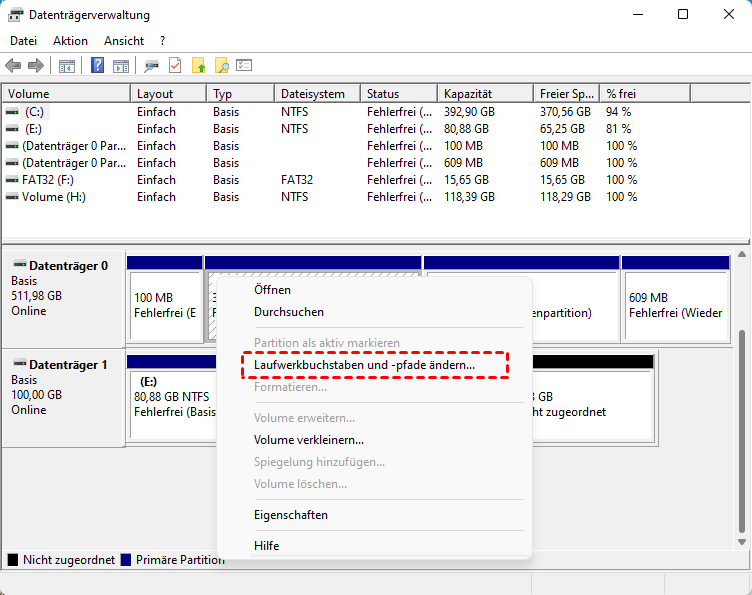
Task: Sort by the Kapazität column header
Action: click(x=485, y=93)
